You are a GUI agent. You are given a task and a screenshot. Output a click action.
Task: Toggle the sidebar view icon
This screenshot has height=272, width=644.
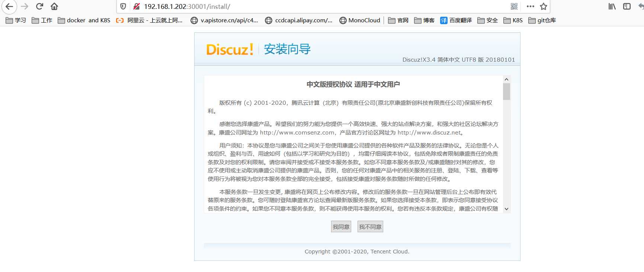[x=627, y=6]
